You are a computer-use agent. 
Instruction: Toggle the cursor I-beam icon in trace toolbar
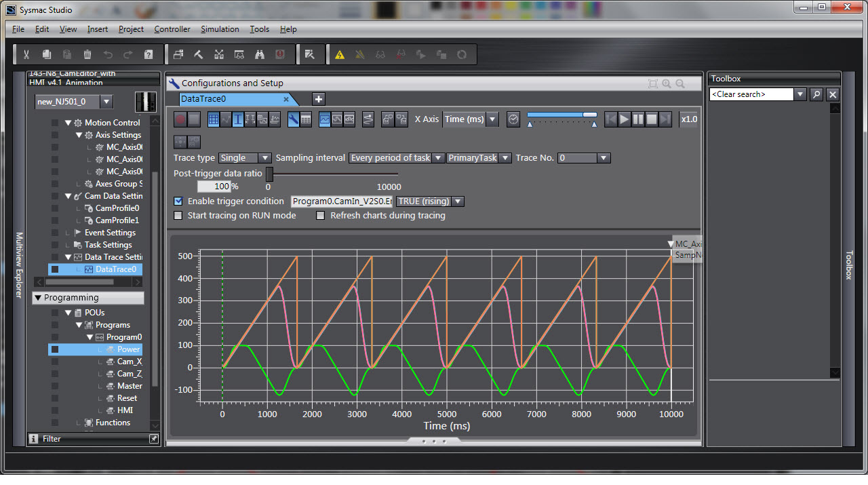[x=238, y=119]
